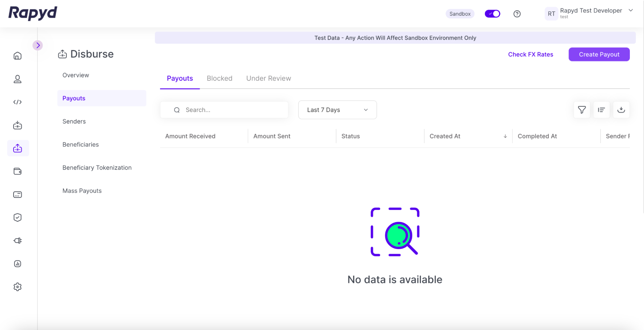Open the settings gear sidebar icon
Screen dimensions: 644x330
tap(18, 287)
